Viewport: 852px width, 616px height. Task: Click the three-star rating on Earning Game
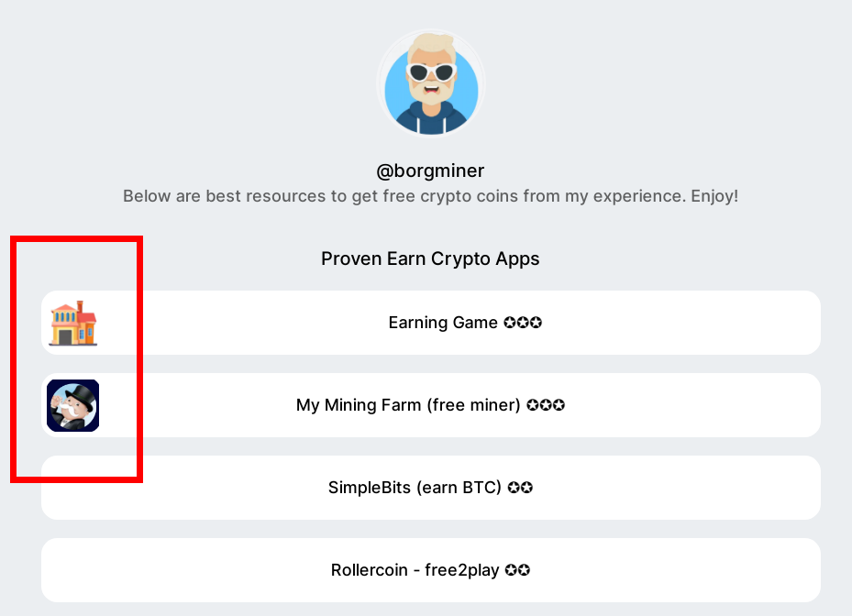(x=523, y=323)
